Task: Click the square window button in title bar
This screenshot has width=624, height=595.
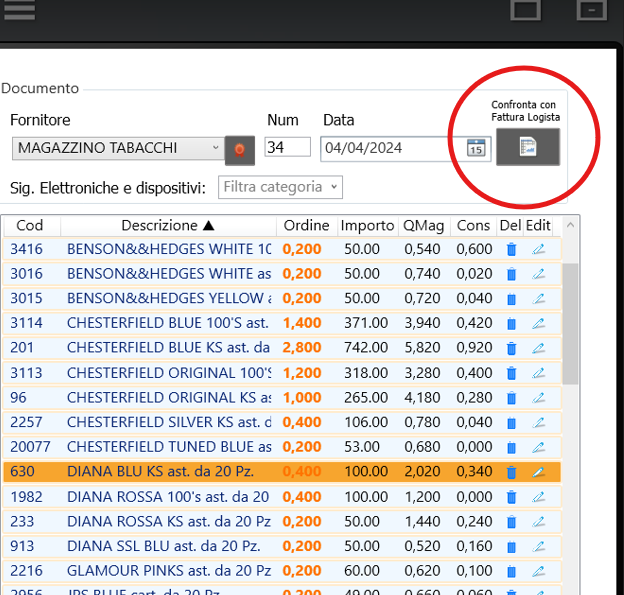Action: tap(525, 10)
